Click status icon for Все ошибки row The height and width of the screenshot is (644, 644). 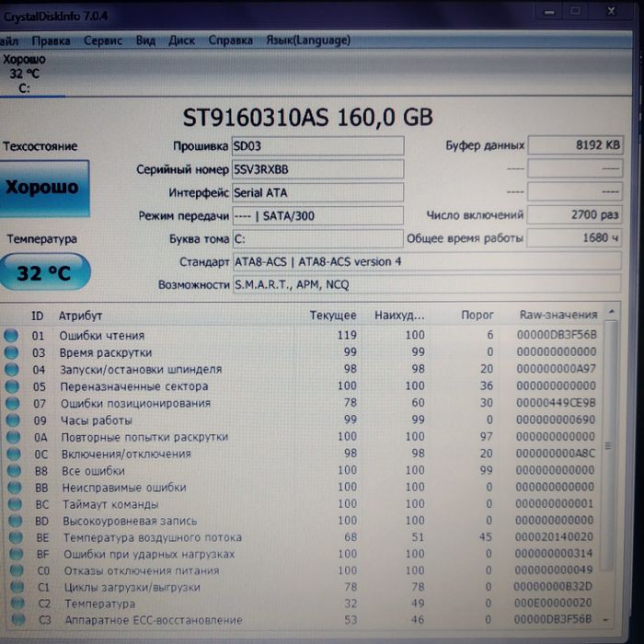point(15,471)
